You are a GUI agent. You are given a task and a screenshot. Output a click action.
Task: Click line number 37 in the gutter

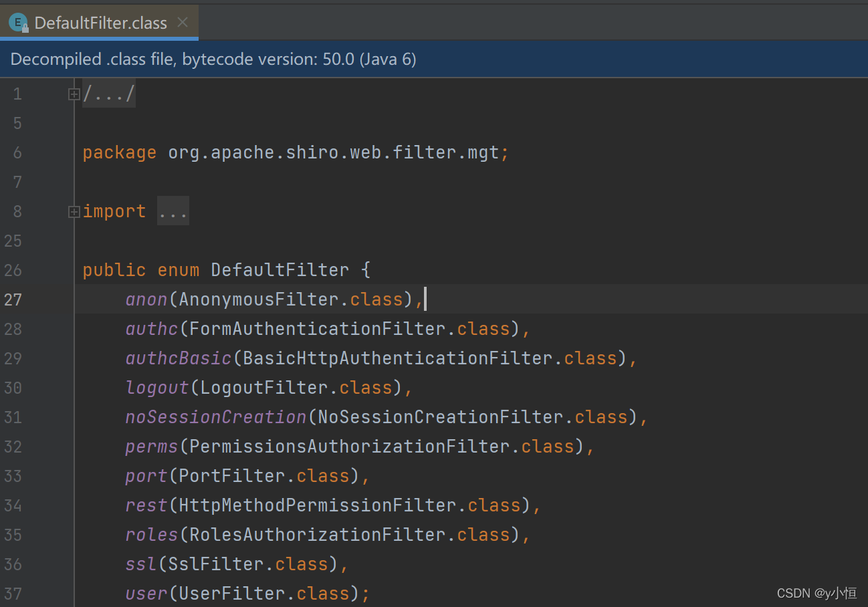(13, 594)
